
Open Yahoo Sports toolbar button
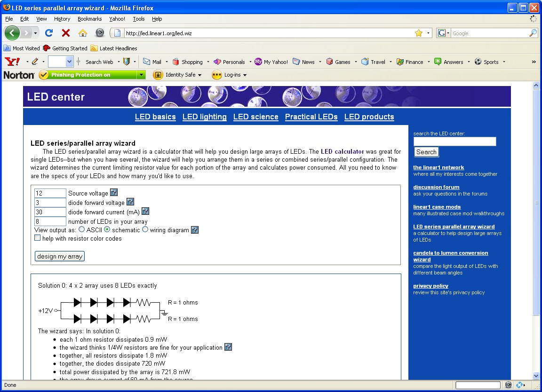[x=486, y=62]
